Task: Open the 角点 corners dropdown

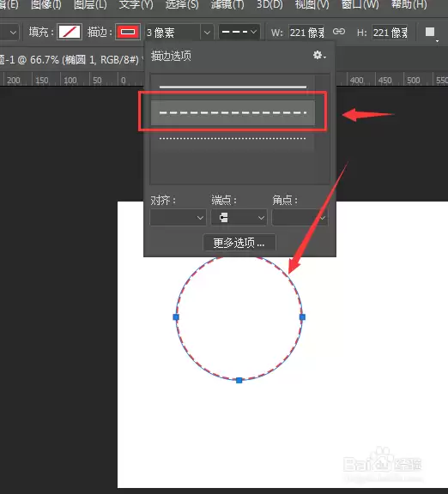Action: (300, 217)
